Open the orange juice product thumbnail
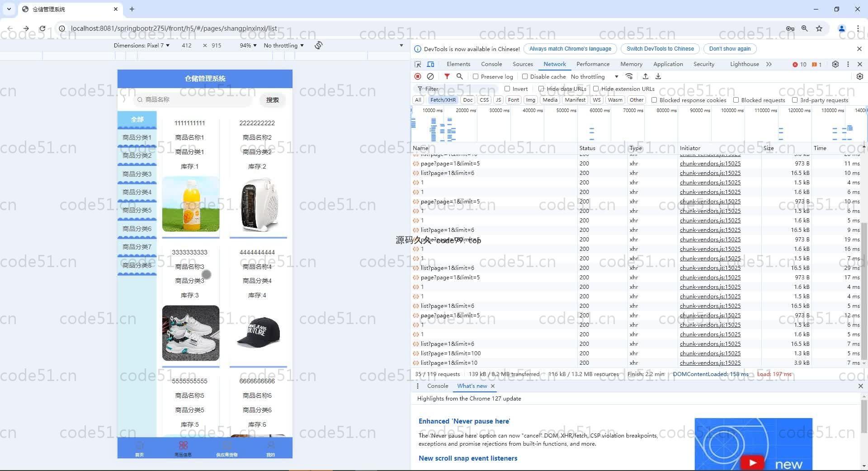Screen dimensions: 868x471 coord(190,204)
